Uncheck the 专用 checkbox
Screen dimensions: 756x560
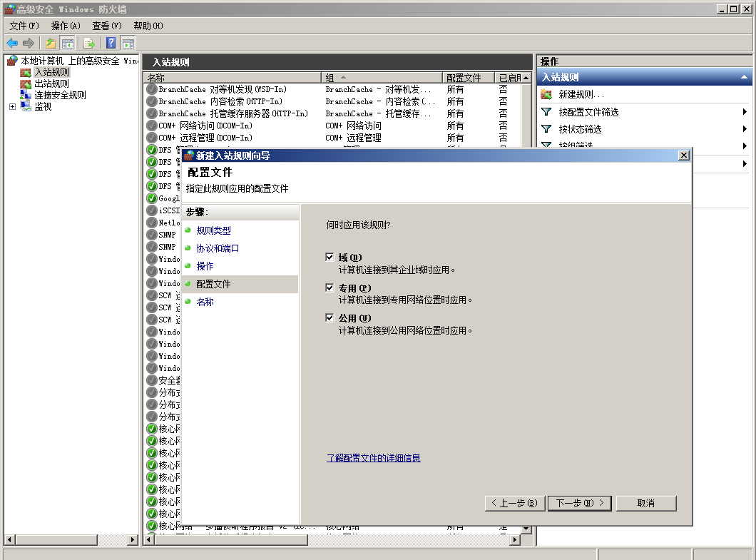point(329,287)
